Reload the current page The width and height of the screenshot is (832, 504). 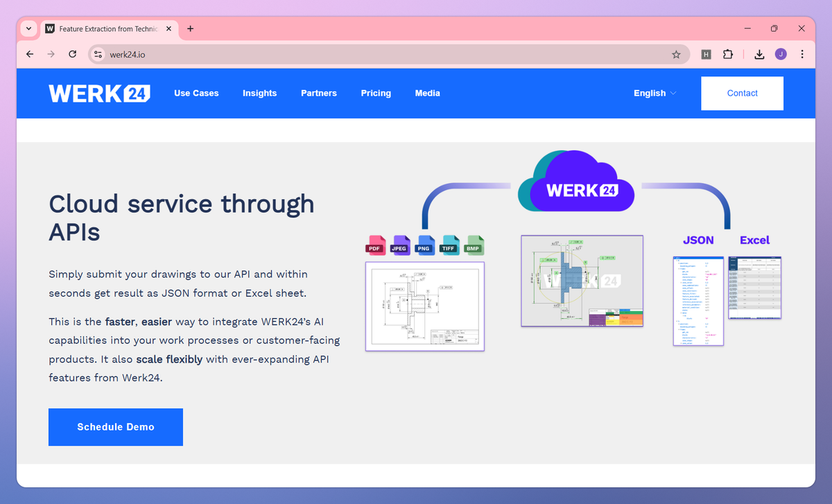[72, 54]
